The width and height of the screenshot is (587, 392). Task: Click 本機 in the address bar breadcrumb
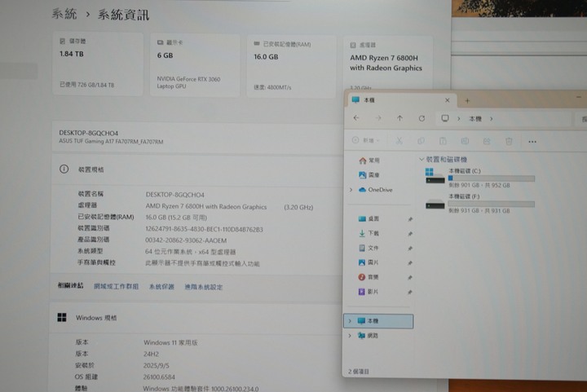coord(475,118)
